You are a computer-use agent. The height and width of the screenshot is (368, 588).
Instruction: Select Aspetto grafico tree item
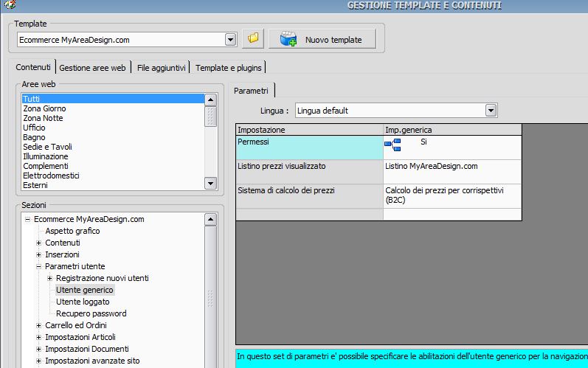pos(73,231)
